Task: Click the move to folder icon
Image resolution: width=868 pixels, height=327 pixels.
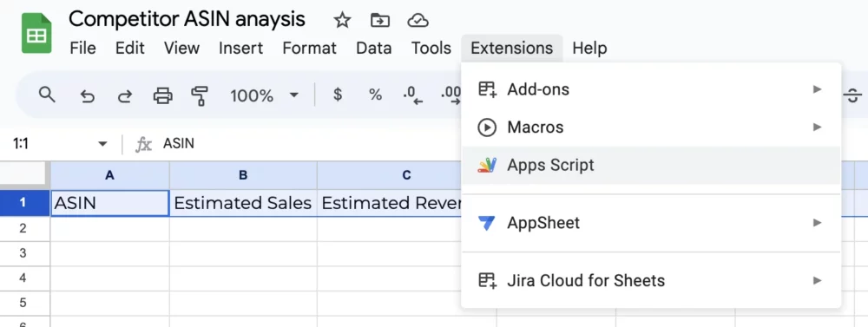Action: (380, 21)
